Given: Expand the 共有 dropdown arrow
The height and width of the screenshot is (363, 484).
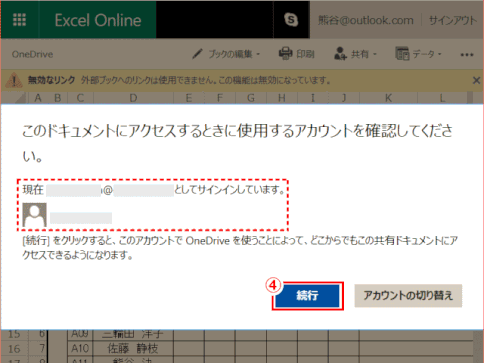Looking at the screenshot, I should tap(375, 54).
